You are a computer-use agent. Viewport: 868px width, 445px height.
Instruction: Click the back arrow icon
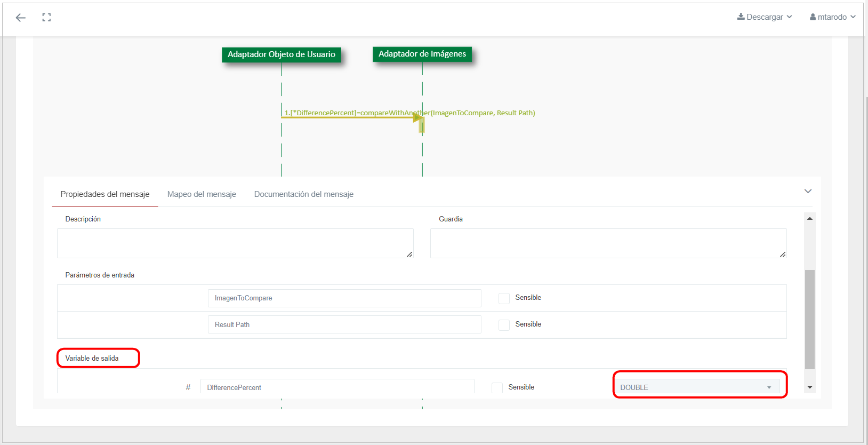pos(21,18)
